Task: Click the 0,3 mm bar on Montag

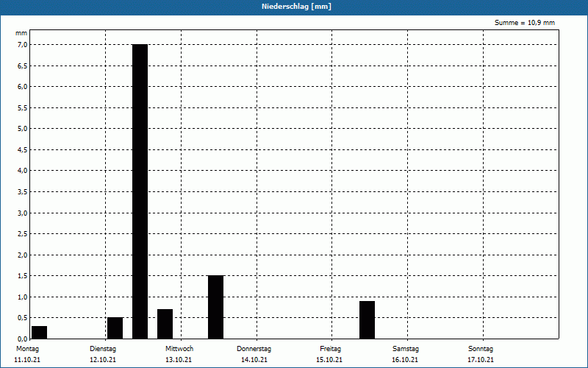Action: click(40, 333)
